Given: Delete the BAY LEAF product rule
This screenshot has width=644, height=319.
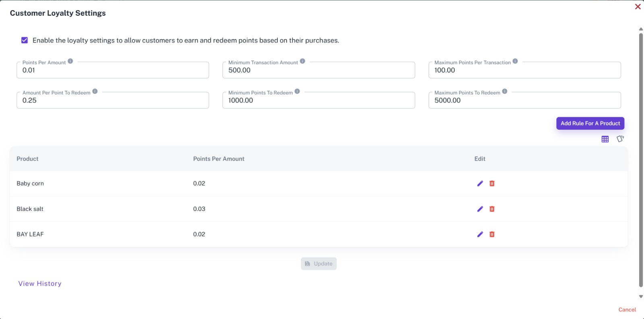Looking at the screenshot, I should pyautogui.click(x=492, y=234).
